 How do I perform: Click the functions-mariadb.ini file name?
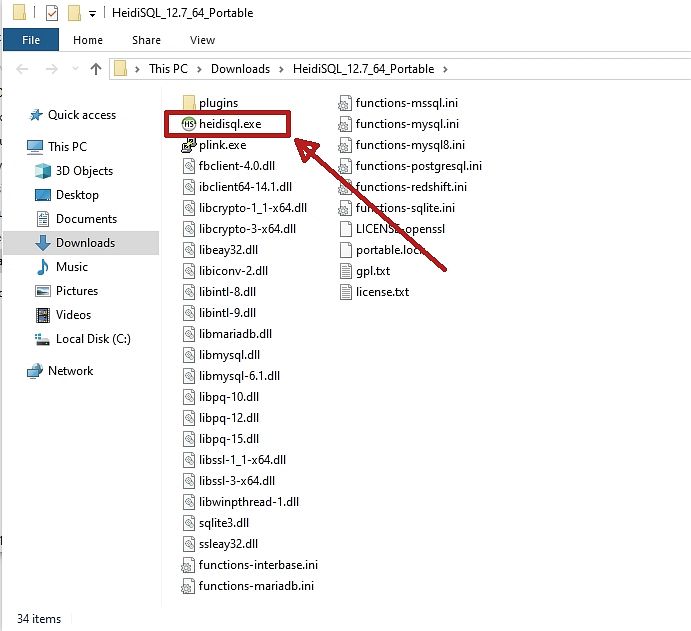256,586
